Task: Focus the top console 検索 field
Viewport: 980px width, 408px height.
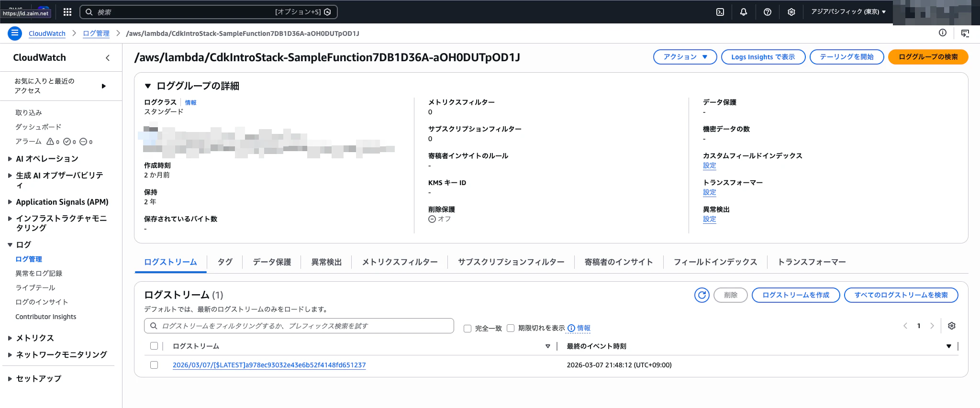Action: [x=208, y=12]
